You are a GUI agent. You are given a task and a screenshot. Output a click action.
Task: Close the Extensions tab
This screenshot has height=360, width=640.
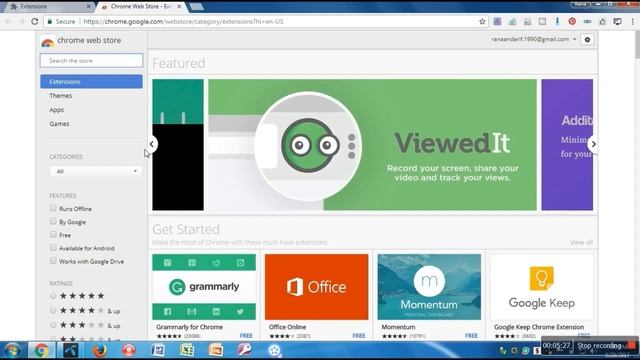click(89, 7)
